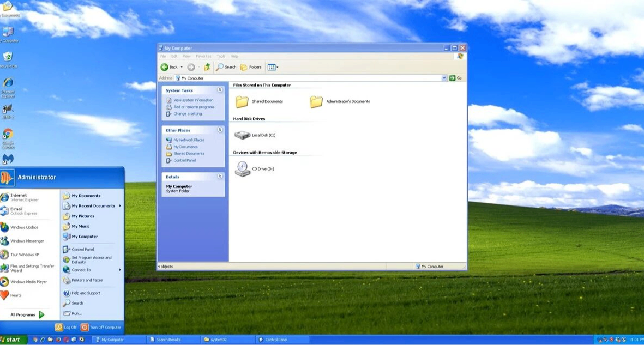The image size is (644, 345).
Task: Switch to the Search Results taskbar button
Action: (x=173, y=340)
